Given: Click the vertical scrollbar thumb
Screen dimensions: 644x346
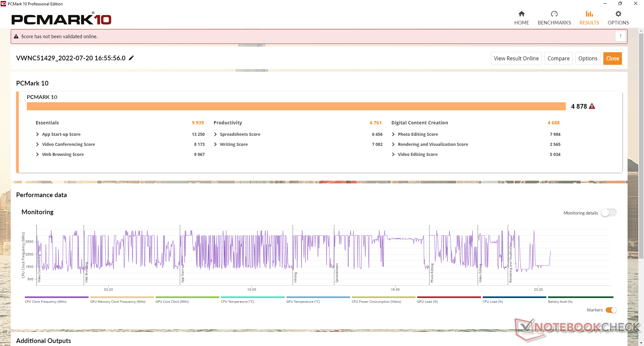Looking at the screenshot, I should pos(641,146).
